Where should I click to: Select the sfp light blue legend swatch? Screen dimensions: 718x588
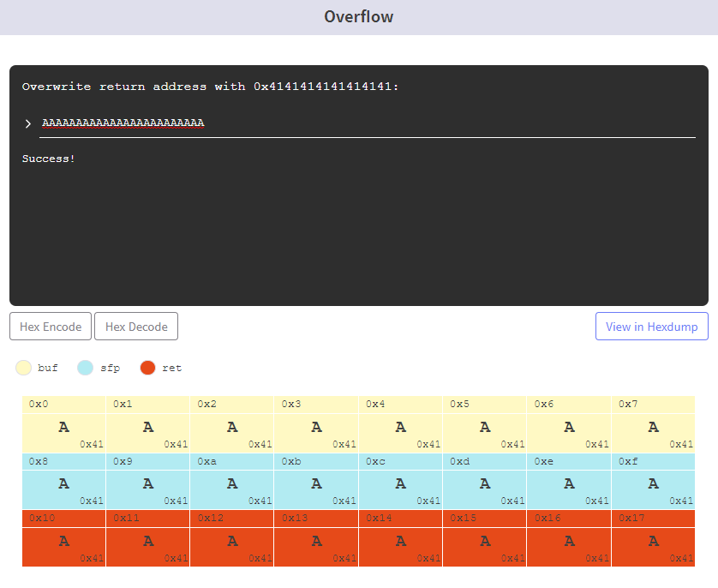(85, 367)
